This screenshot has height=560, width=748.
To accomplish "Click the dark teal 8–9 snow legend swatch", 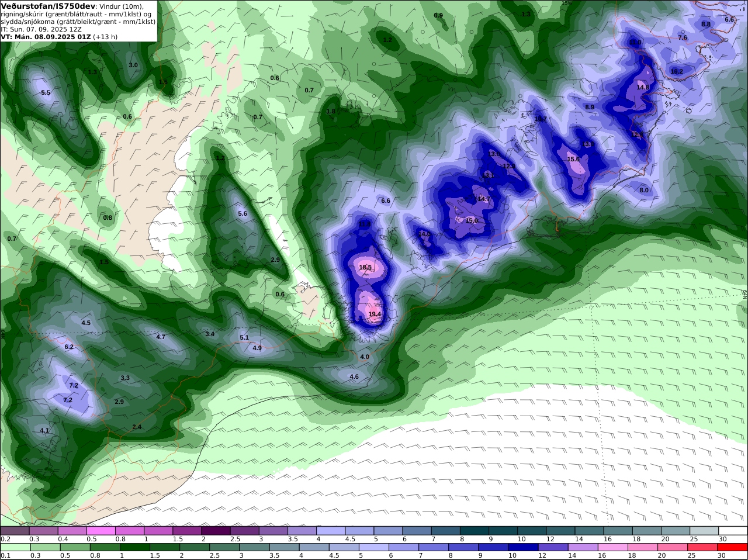I will tap(476, 531).
